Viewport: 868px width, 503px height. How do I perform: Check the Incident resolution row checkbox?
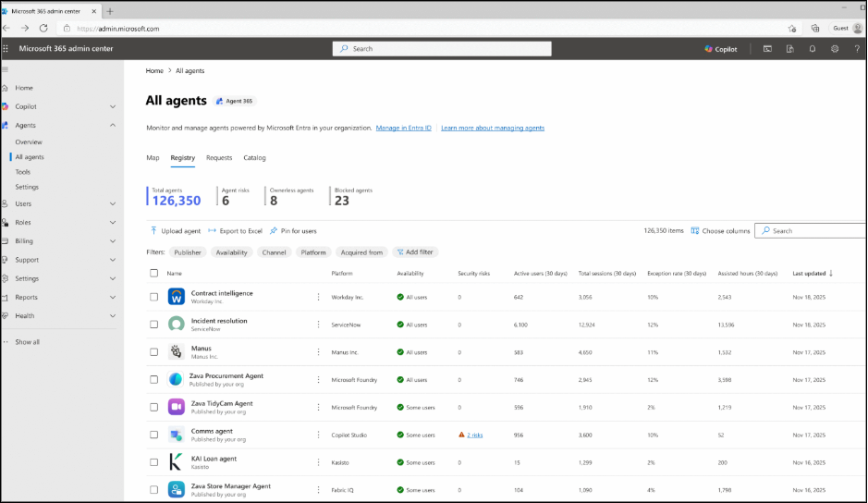[154, 325]
